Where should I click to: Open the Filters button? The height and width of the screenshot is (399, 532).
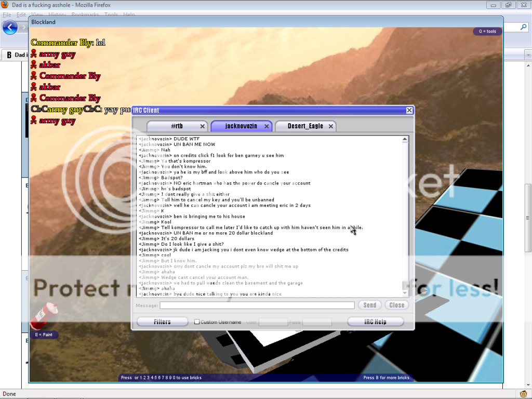[162, 322]
